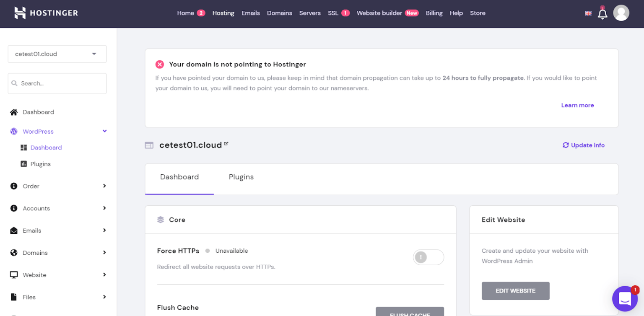Click the Update info refresh link

pos(583,145)
